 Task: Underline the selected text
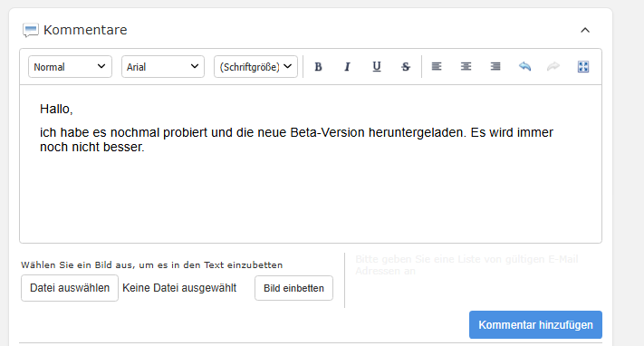376,66
